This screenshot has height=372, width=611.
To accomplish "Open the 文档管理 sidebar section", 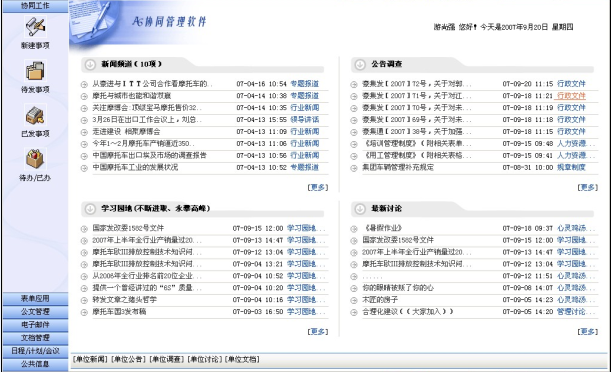I will [35, 338].
